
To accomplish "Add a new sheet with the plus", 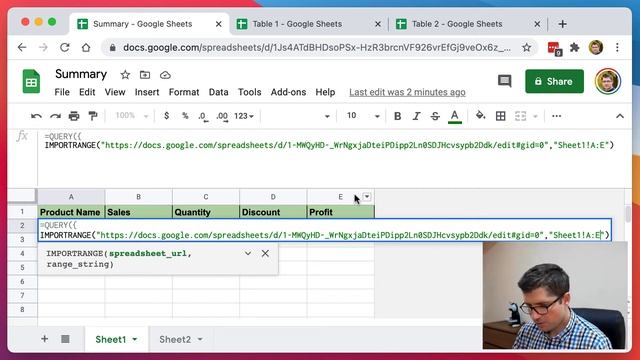I will [x=44, y=339].
